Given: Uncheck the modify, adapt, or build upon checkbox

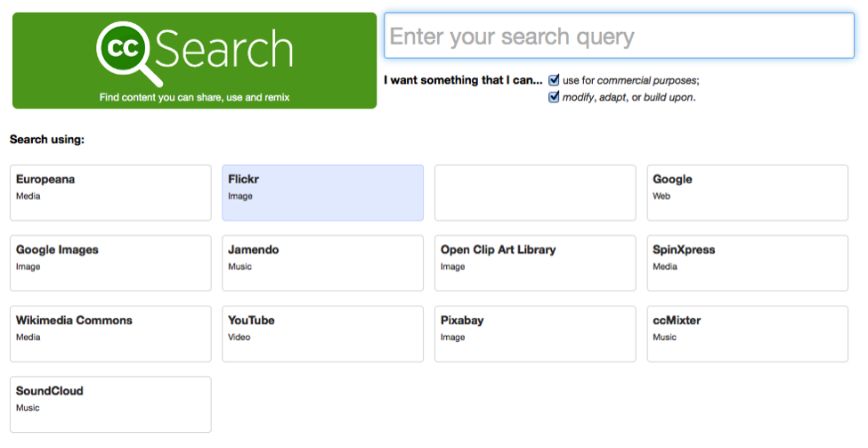Looking at the screenshot, I should pyautogui.click(x=554, y=97).
